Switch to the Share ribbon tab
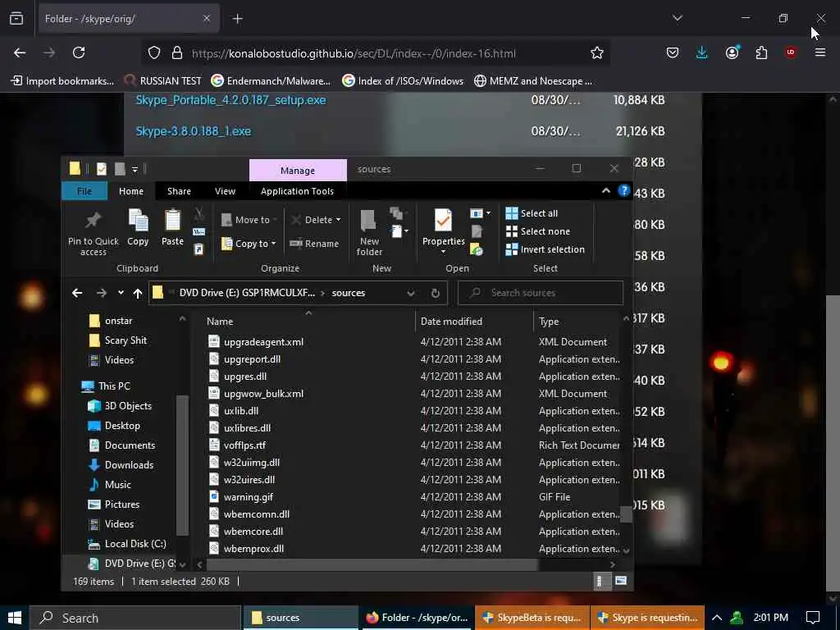The image size is (840, 630). point(179,191)
